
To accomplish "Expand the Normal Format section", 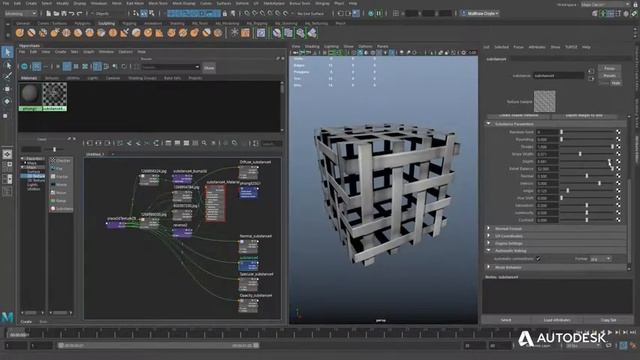I will click(489, 229).
